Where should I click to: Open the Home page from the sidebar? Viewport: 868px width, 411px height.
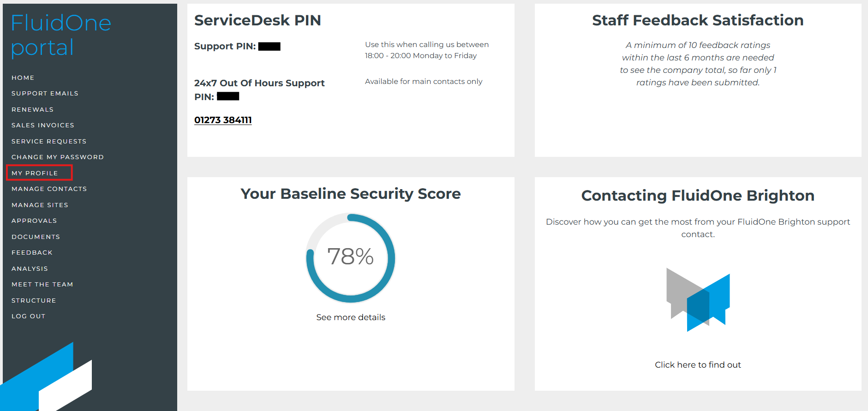pos(23,77)
